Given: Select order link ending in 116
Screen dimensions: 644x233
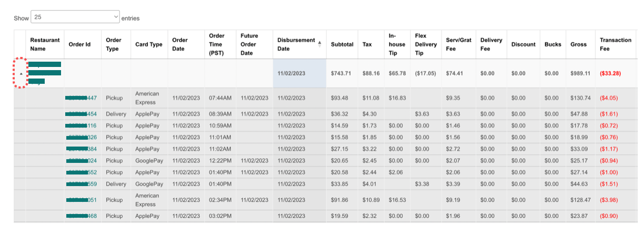Looking at the screenshot, I should click(81, 125).
